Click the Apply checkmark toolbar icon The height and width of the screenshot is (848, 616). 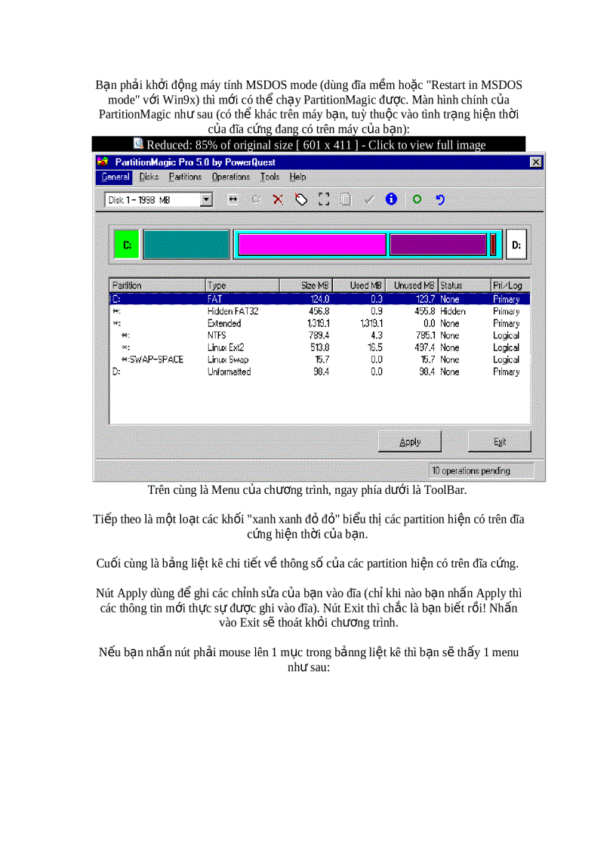pos(368,199)
